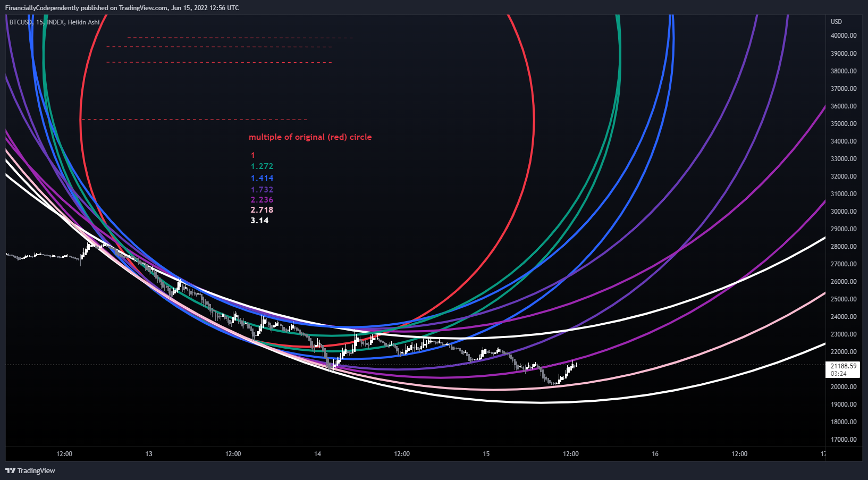Image resolution: width=868 pixels, height=480 pixels.
Task: Click the 'multiple of original (red) circle' annotation
Action: coord(310,137)
